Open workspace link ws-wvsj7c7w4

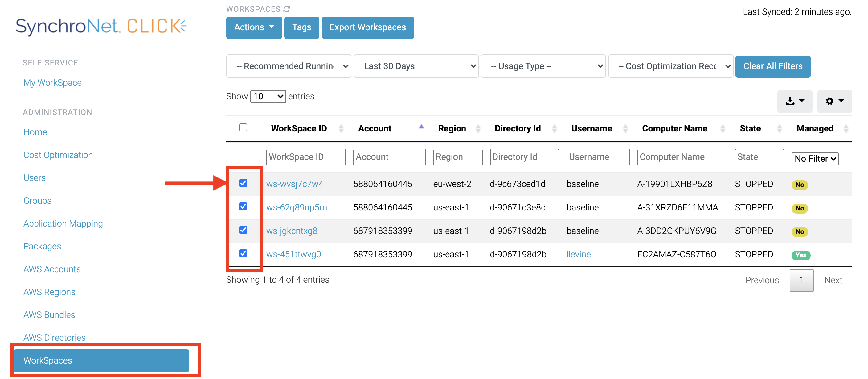tap(295, 184)
